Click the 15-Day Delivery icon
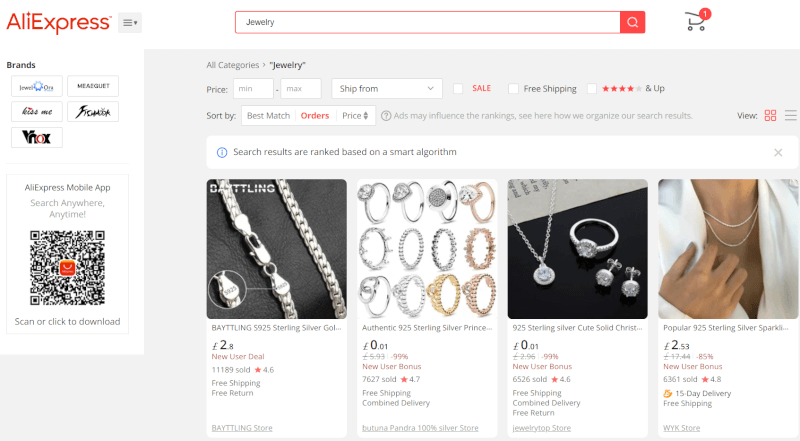The image size is (800, 441). (x=668, y=394)
